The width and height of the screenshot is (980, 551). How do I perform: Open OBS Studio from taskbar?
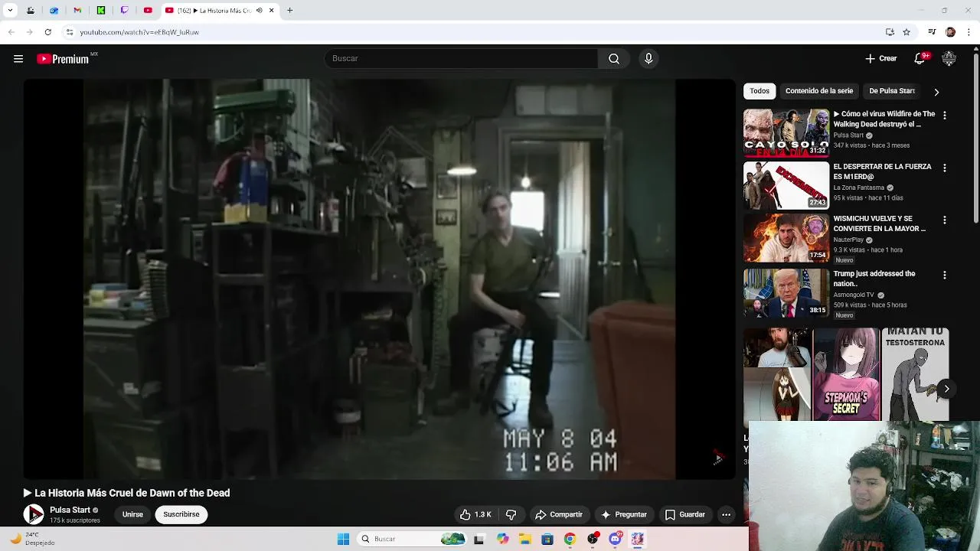(x=593, y=540)
